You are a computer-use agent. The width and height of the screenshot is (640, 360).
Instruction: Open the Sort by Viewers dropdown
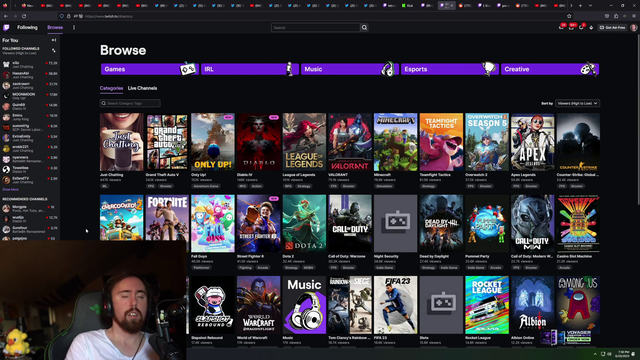[577, 103]
